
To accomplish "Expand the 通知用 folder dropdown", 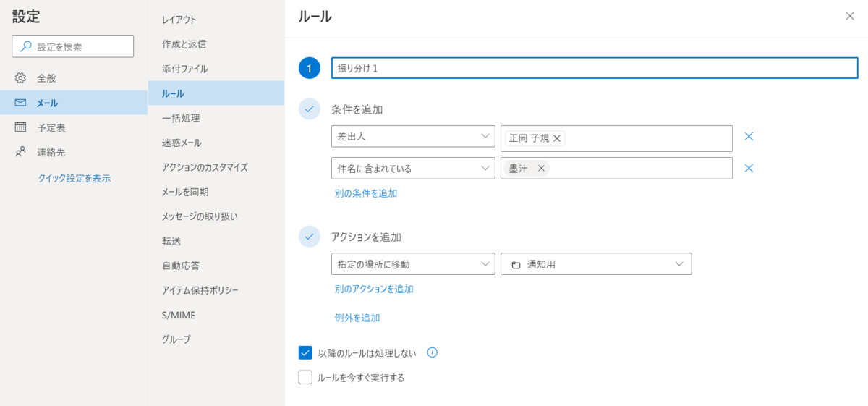I will click(x=596, y=264).
